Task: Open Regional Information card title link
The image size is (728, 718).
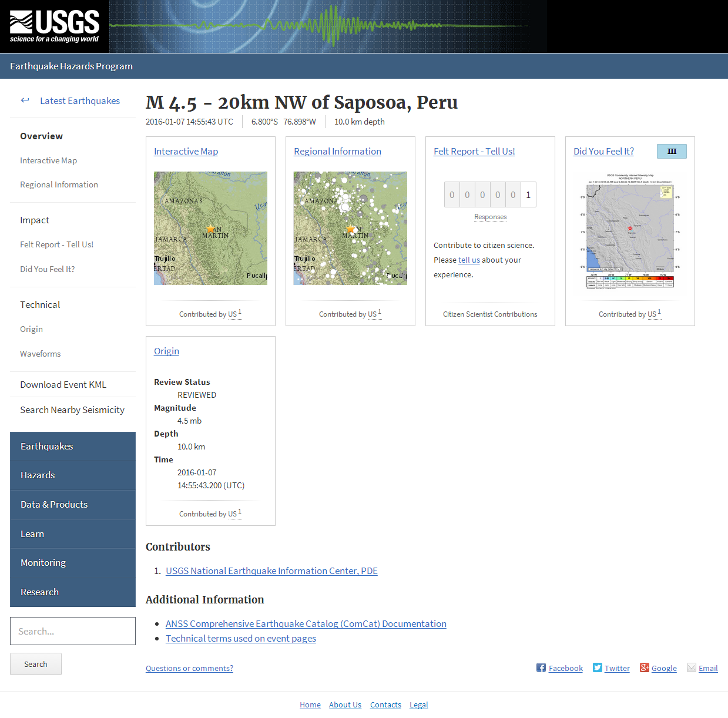Action: (337, 151)
